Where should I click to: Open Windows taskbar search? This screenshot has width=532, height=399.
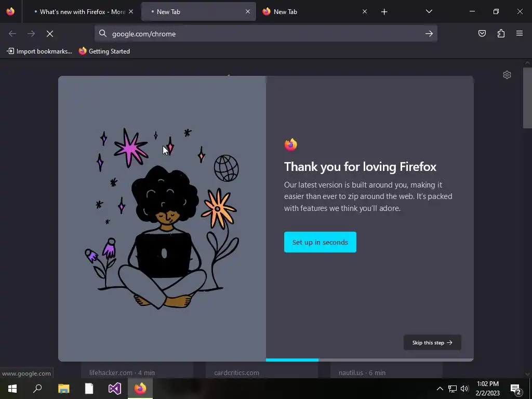click(37, 389)
